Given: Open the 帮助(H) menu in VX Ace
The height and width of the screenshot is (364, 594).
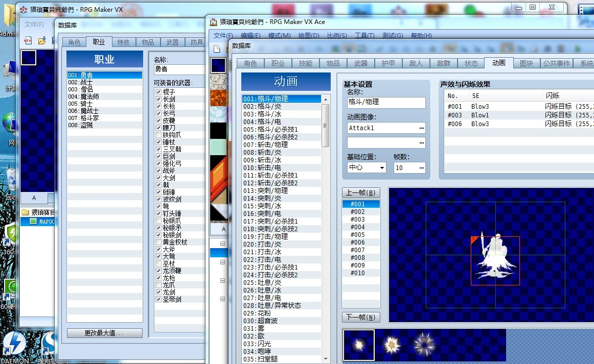Looking at the screenshot, I should [x=421, y=36].
